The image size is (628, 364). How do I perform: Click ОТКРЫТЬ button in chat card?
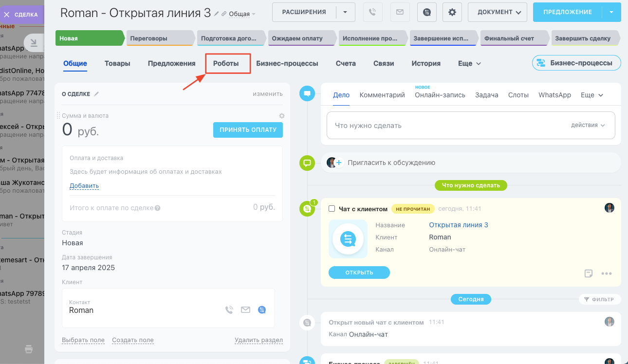(x=359, y=273)
